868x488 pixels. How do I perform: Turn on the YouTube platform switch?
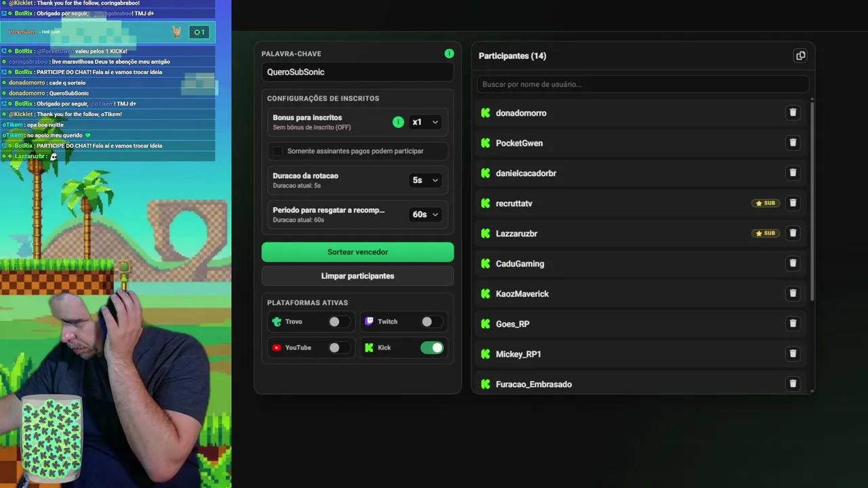[x=339, y=348]
